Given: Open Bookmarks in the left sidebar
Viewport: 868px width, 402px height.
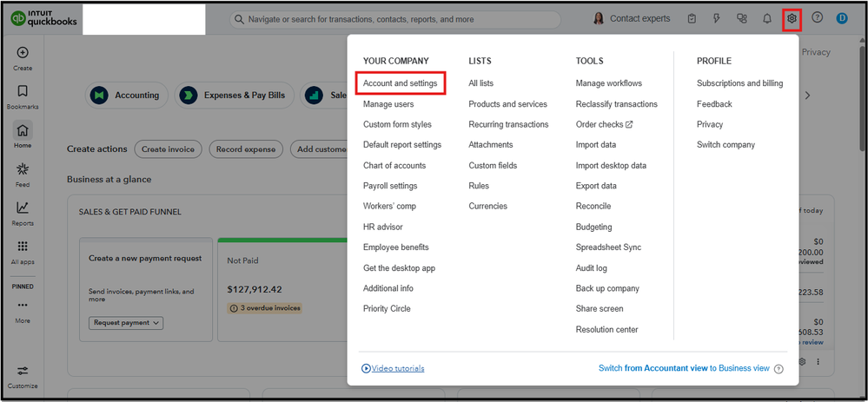Looking at the screenshot, I should (23, 91).
